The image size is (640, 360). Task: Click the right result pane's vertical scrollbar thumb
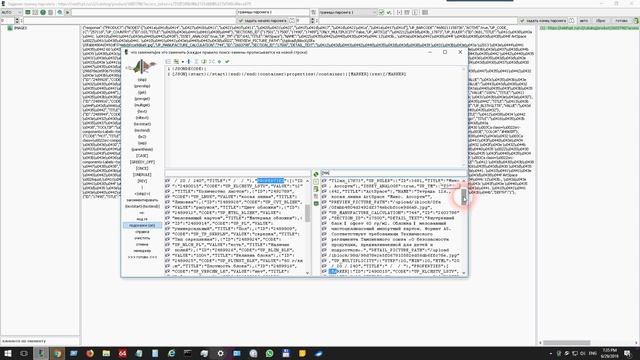464,197
